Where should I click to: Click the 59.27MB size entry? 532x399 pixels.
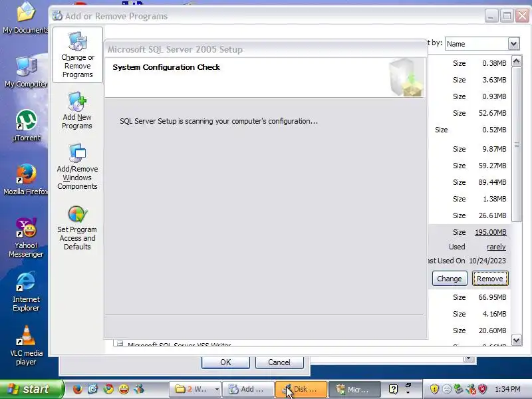492,166
